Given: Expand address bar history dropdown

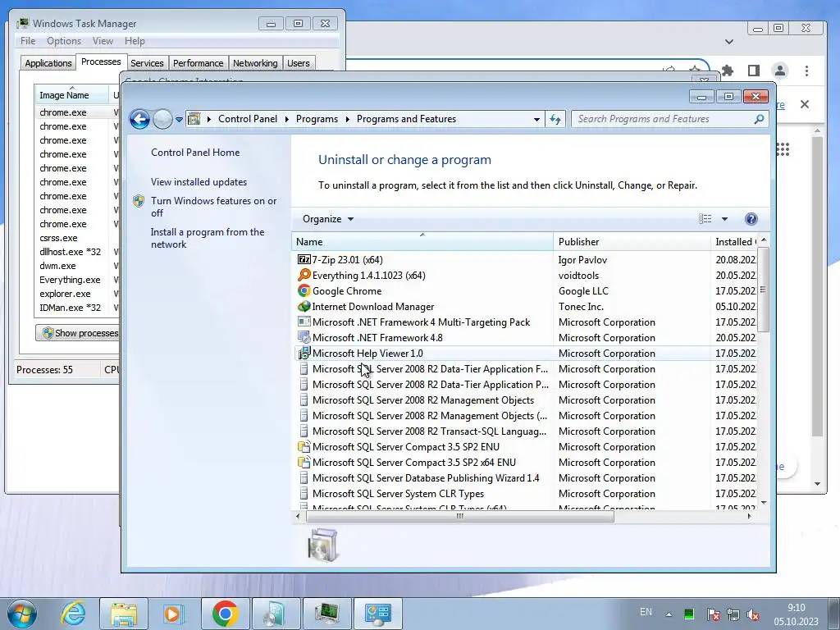Looking at the screenshot, I should point(536,119).
